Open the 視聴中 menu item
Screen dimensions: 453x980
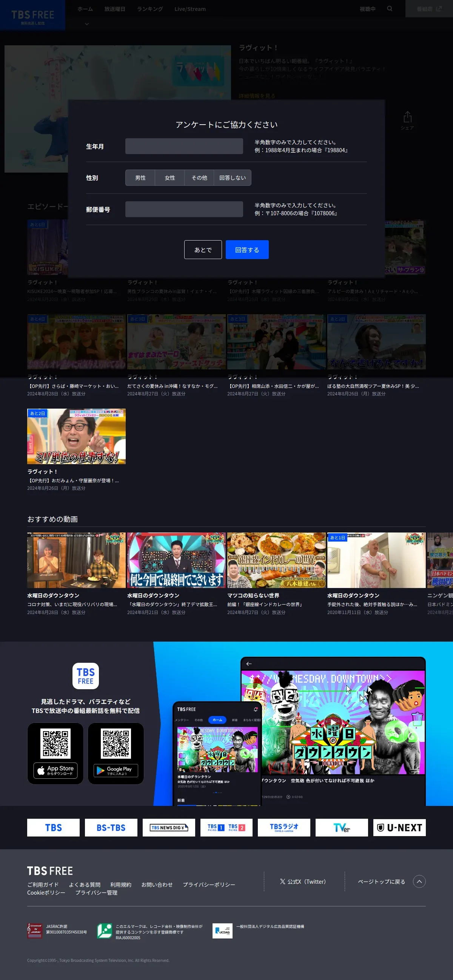click(x=367, y=9)
